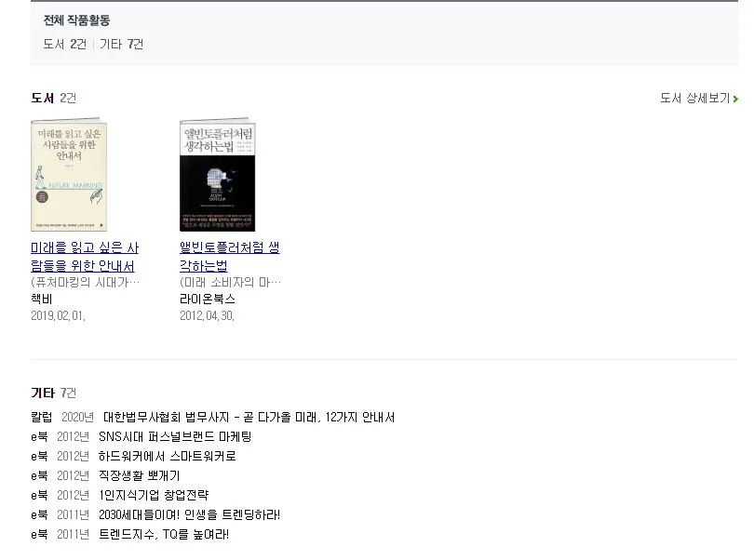Click the 전체 작품활동 heading
Screen dimensions: 754x560
[x=77, y=20]
